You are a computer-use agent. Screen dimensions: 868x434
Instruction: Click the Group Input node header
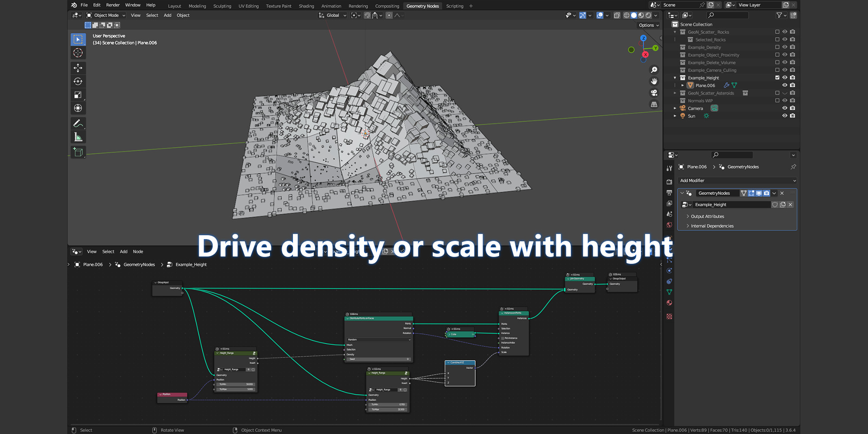point(168,283)
